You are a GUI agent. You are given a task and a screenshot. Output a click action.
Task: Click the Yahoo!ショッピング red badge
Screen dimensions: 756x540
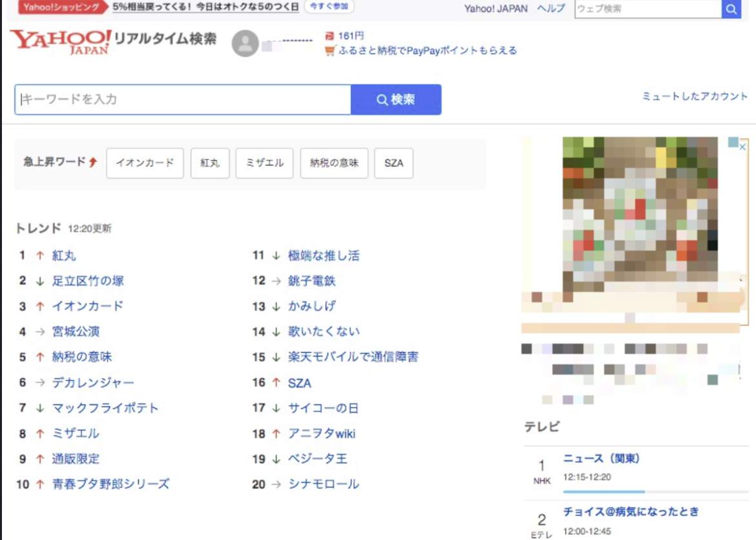63,6
